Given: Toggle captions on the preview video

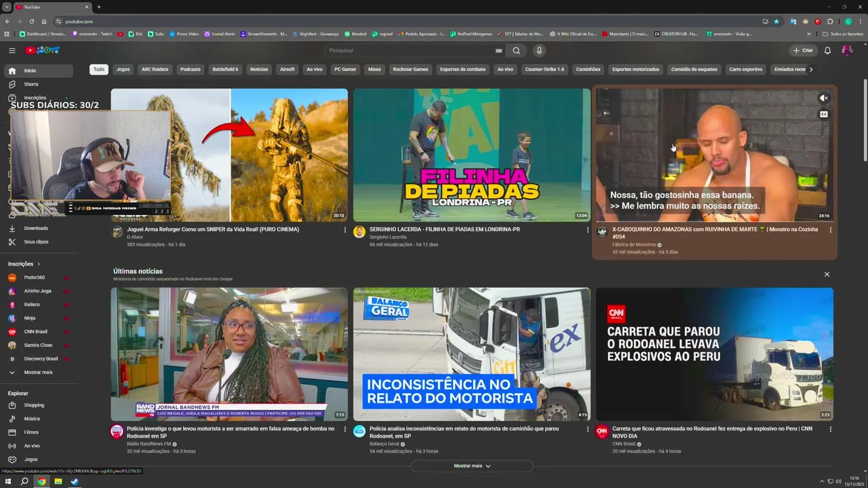Looking at the screenshot, I should (x=824, y=115).
